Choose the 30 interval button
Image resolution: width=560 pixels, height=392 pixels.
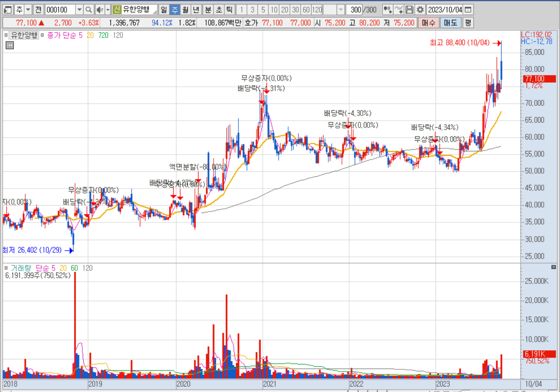pos(296,9)
